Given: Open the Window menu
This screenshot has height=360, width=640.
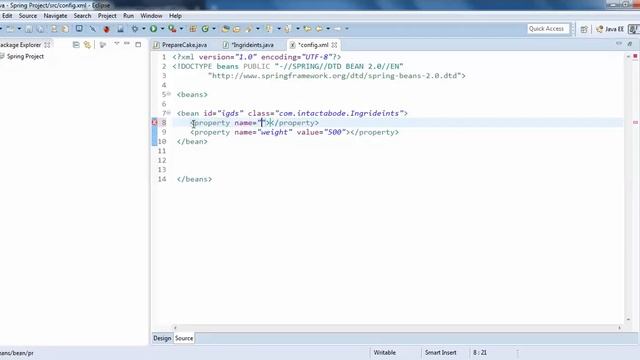Looking at the screenshot, I should tap(151, 16).
